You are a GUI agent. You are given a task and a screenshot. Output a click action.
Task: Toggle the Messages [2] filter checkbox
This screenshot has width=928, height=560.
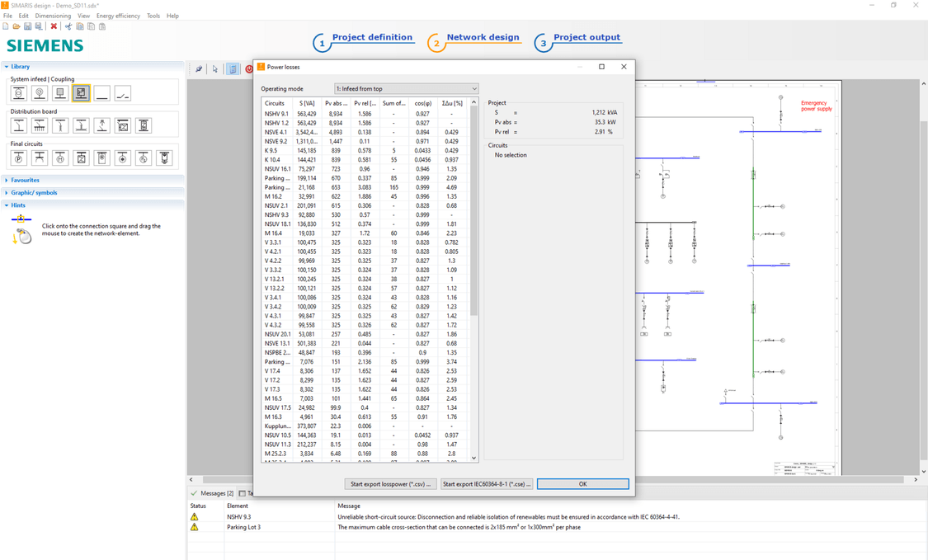point(193,493)
